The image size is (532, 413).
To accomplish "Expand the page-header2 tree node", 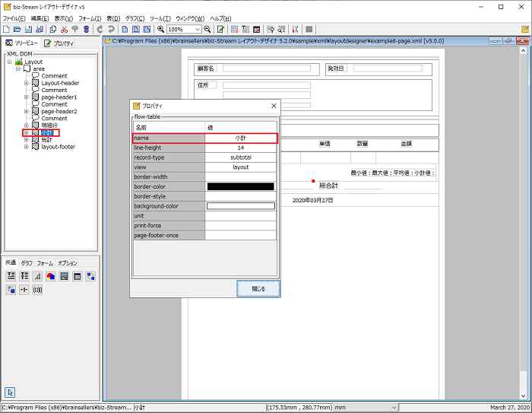I will tap(27, 111).
